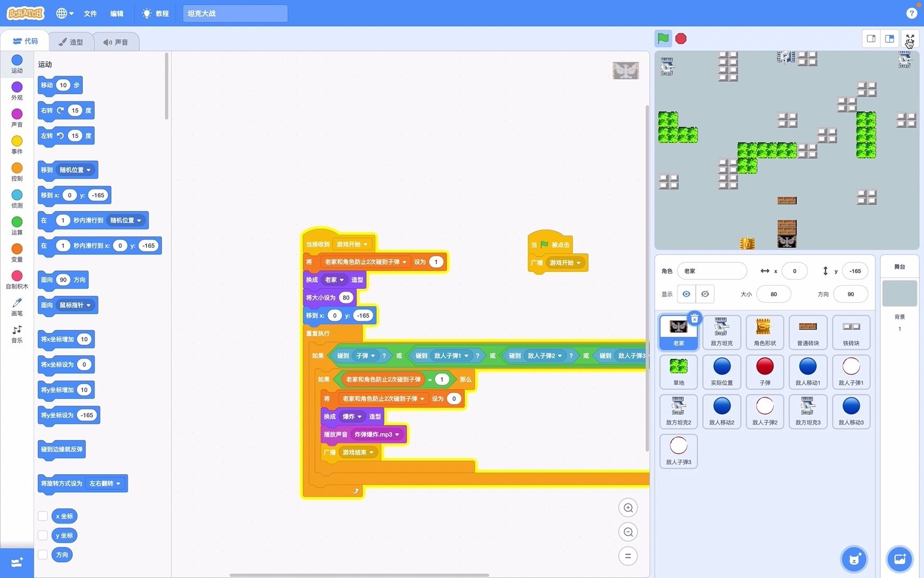Switch to small stage layout
The height and width of the screenshot is (578, 924).
tap(871, 39)
